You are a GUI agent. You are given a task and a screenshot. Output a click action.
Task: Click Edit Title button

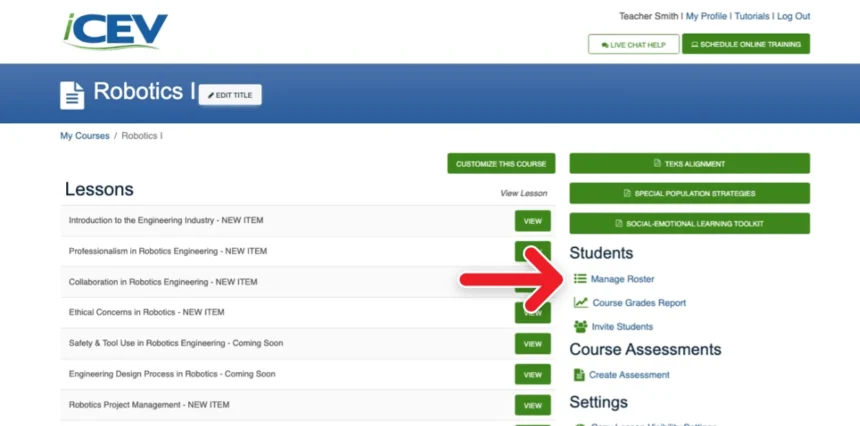[x=230, y=95]
